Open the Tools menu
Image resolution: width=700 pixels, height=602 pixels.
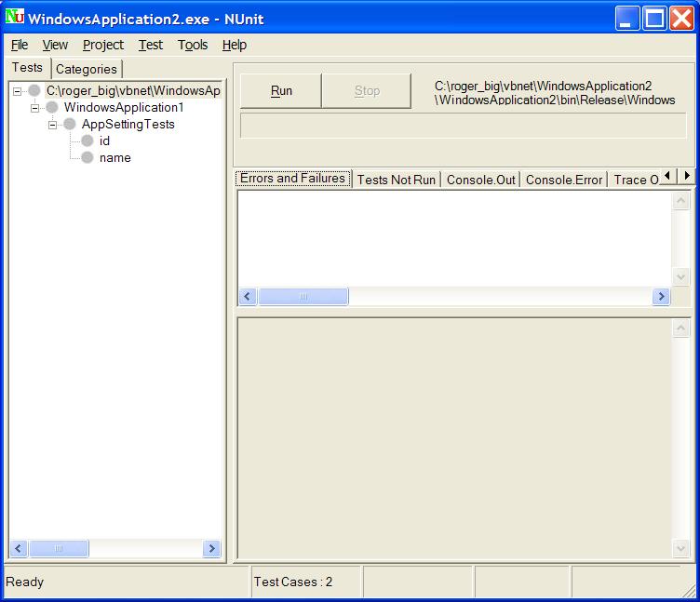coord(193,45)
